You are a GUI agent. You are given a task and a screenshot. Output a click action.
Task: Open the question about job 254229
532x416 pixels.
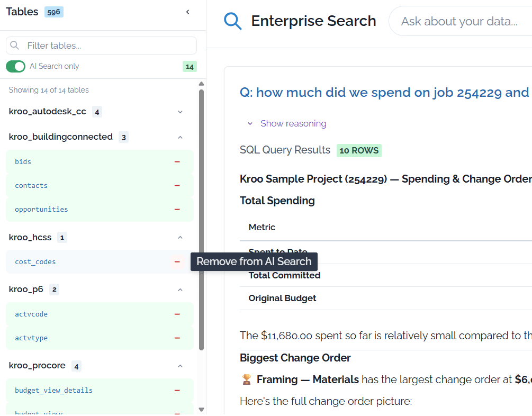click(384, 93)
